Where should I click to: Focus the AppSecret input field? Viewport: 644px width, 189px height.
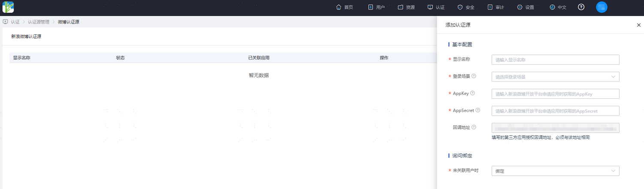coord(555,111)
